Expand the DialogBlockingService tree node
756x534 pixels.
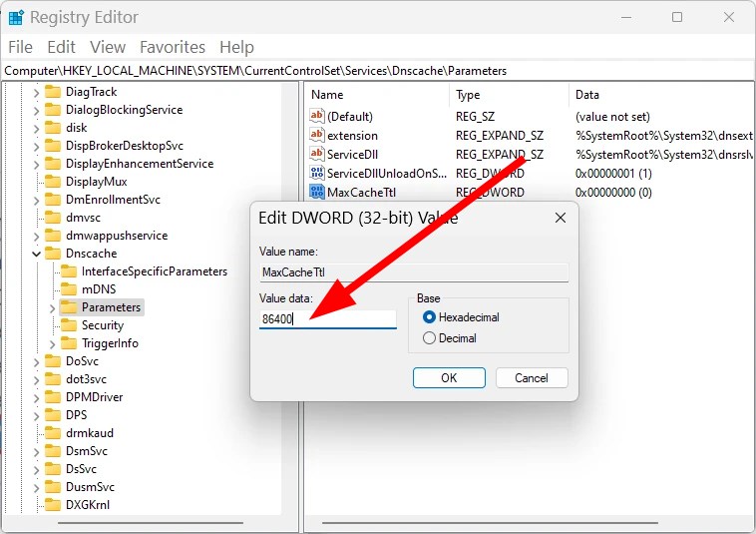click(36, 110)
